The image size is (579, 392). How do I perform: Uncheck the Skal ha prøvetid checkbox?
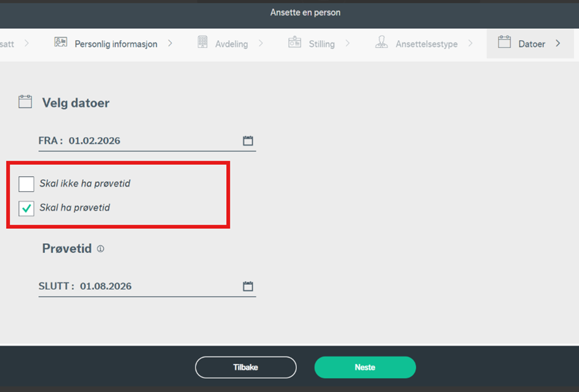point(26,209)
